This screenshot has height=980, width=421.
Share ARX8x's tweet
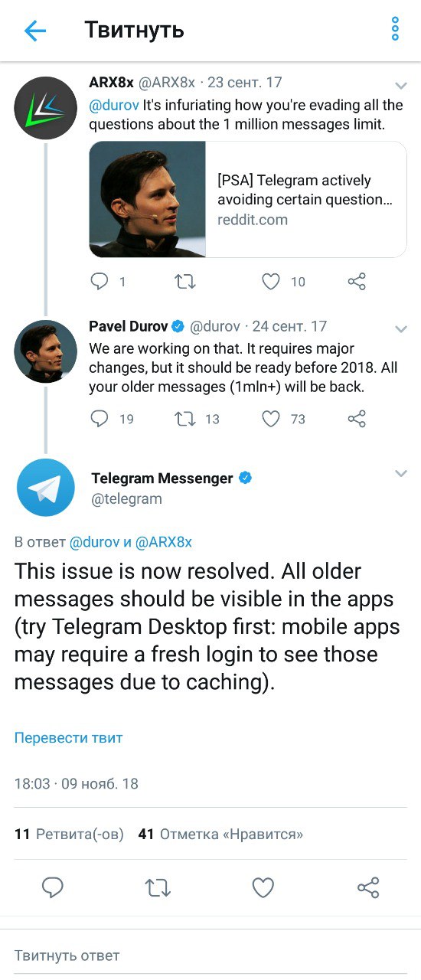pos(357,282)
